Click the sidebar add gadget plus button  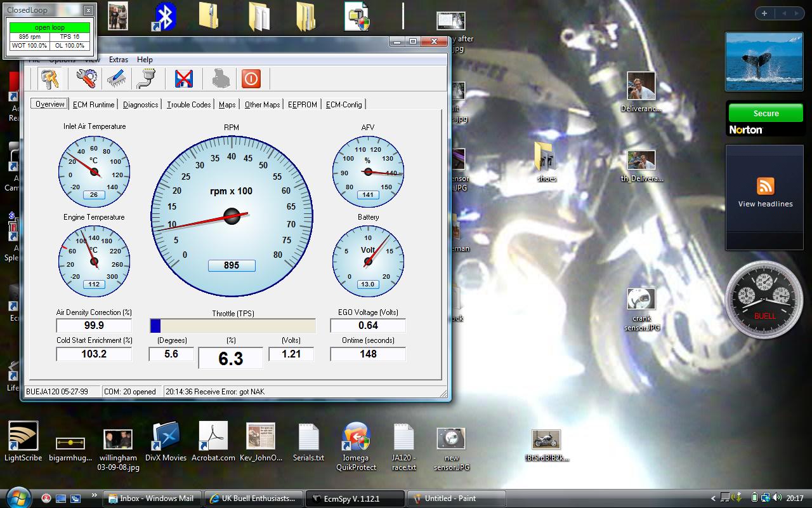tap(764, 13)
